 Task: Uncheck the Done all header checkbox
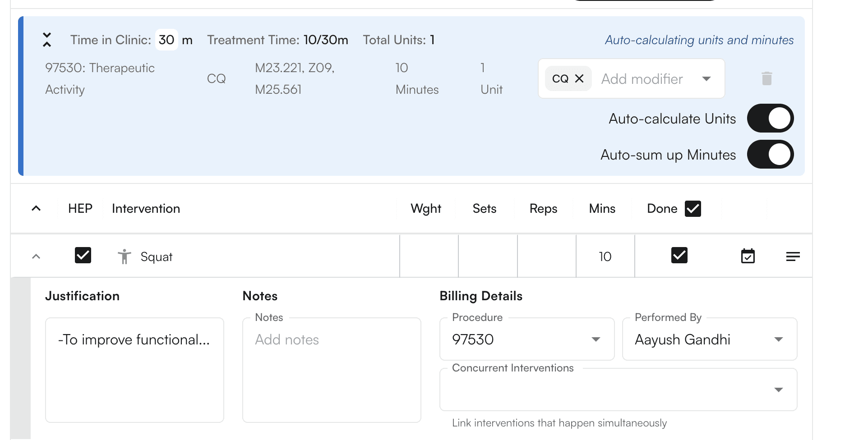[693, 209]
